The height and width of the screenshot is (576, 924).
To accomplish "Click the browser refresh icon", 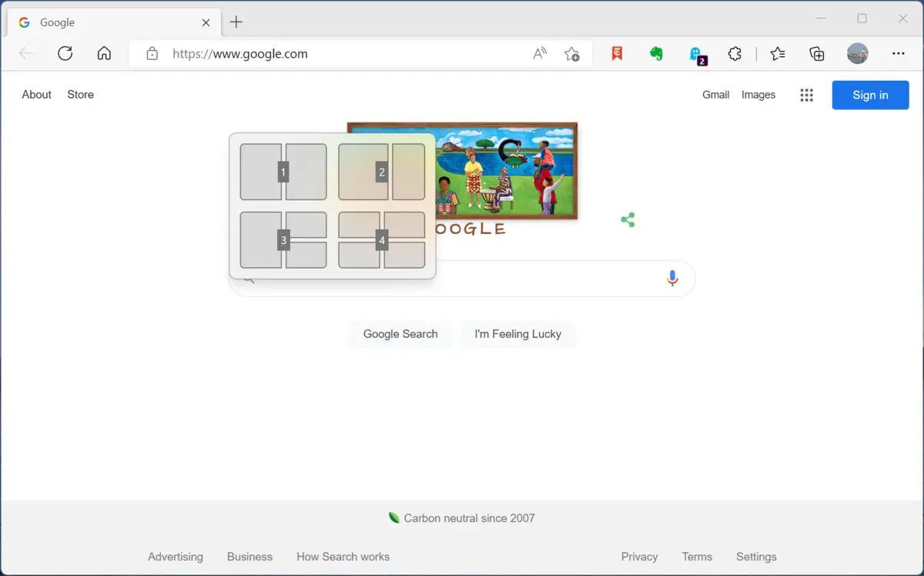I will click(65, 53).
